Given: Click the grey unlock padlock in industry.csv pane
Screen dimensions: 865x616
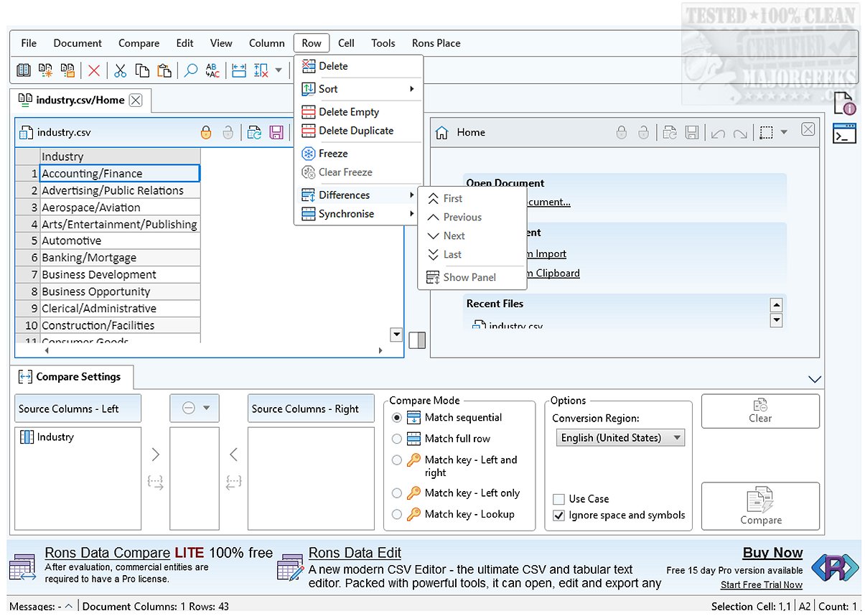Looking at the screenshot, I should 228,132.
